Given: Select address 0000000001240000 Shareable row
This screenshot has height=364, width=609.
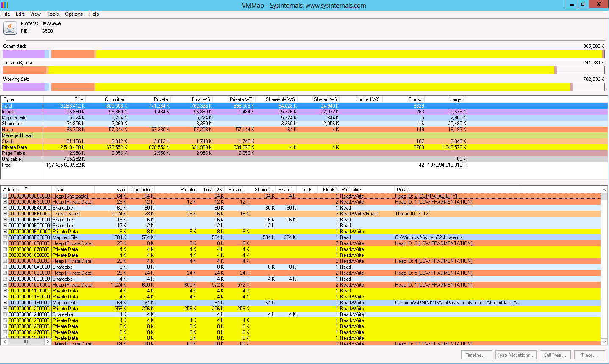Looking at the screenshot, I should [301, 314].
